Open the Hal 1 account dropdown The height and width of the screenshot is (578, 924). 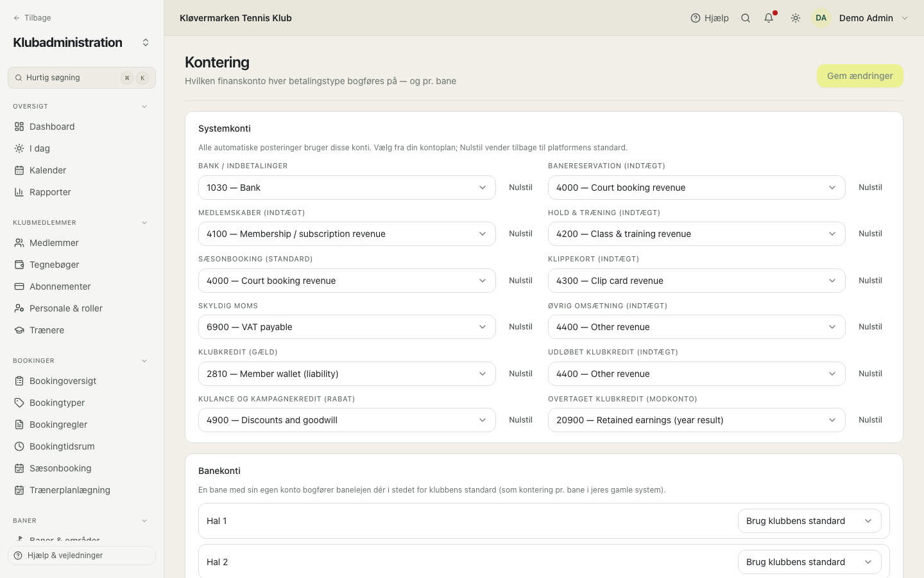tap(810, 521)
